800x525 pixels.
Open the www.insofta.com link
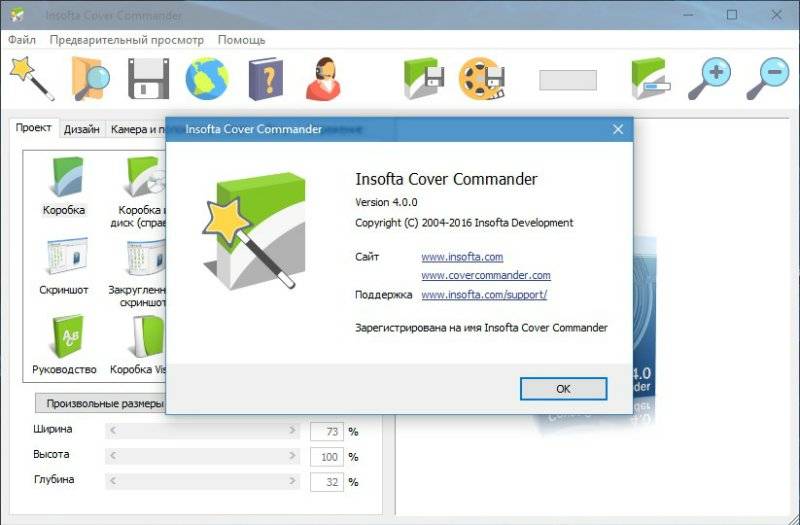tap(462, 257)
